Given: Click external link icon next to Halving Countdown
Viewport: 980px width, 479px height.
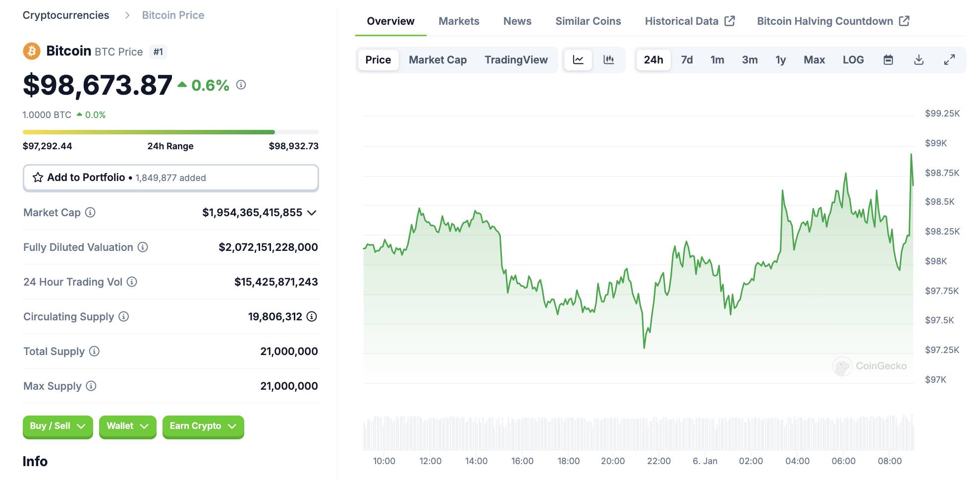Looking at the screenshot, I should [904, 21].
